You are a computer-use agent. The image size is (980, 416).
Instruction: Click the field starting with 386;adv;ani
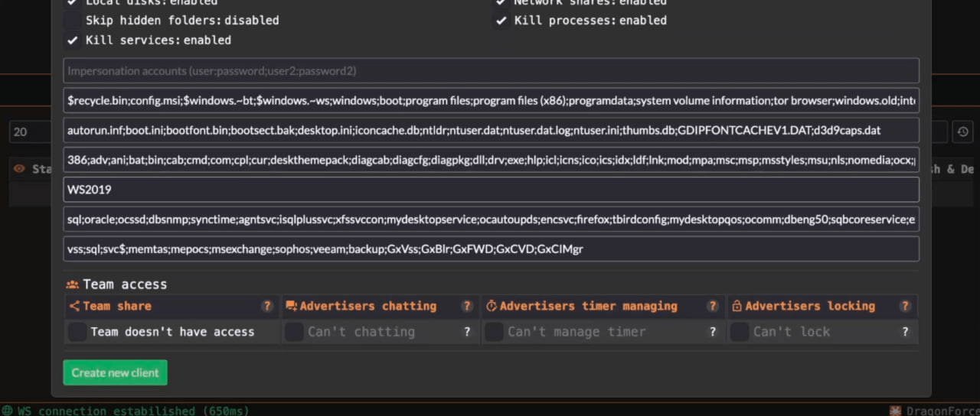[x=491, y=160]
